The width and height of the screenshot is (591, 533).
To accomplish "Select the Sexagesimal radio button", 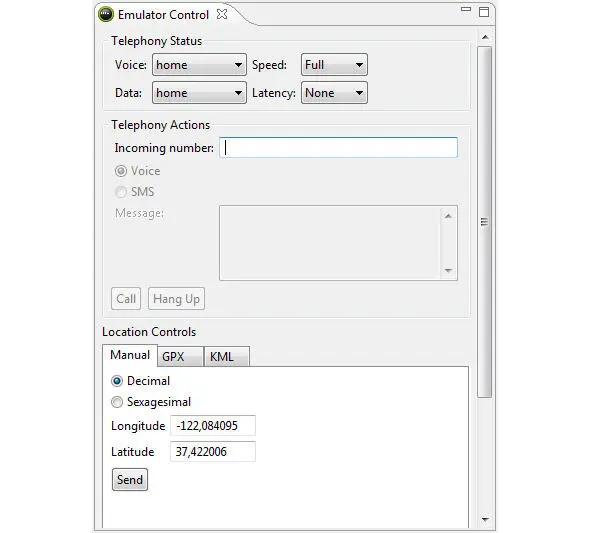I will pos(117,402).
